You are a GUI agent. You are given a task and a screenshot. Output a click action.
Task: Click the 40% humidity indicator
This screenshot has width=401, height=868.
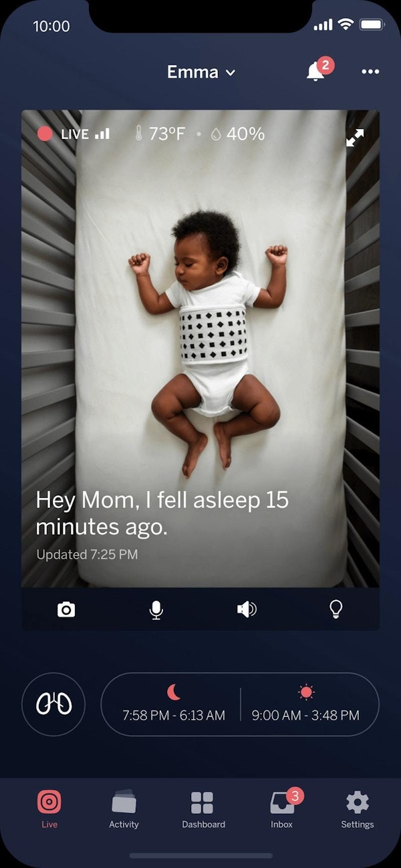pos(238,134)
